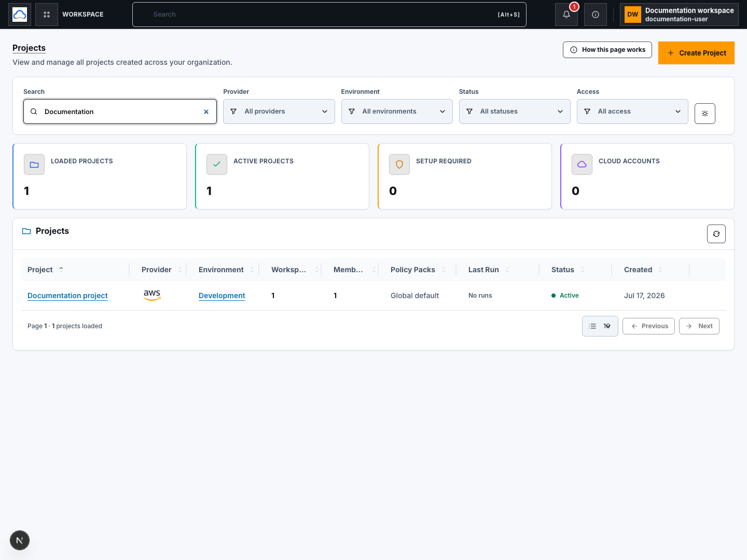Click the search magnifier icon

pyautogui.click(x=34, y=111)
